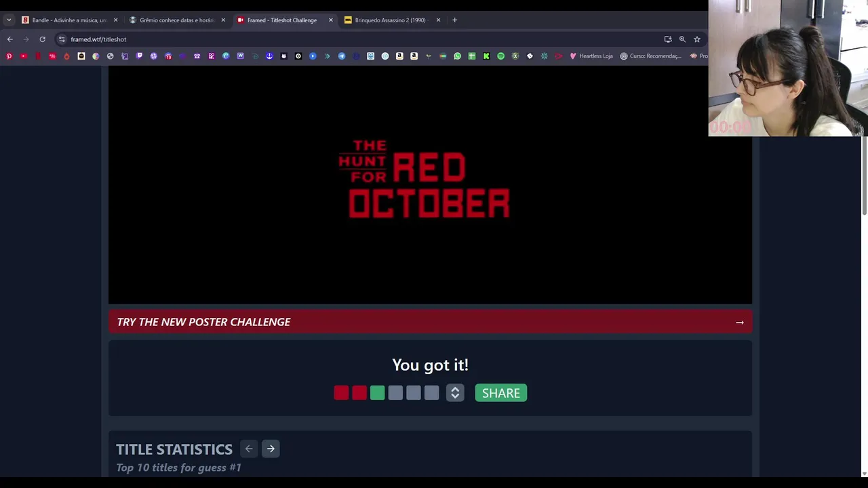Open the green spreadsheet bookmark icon
The width and height of the screenshot is (868, 488).
[x=472, y=56]
